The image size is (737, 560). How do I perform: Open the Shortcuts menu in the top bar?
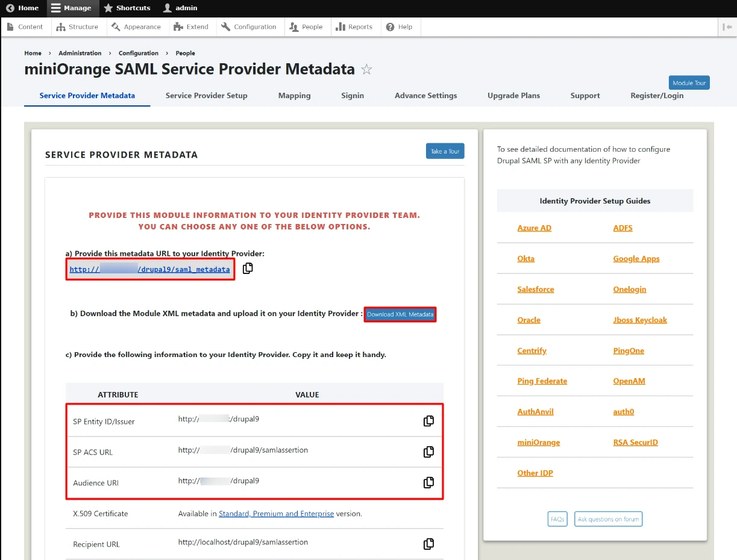127,8
